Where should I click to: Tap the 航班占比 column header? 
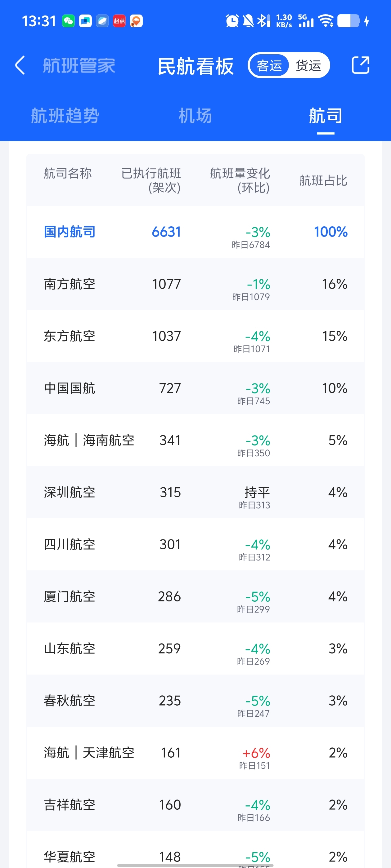pyautogui.click(x=323, y=180)
